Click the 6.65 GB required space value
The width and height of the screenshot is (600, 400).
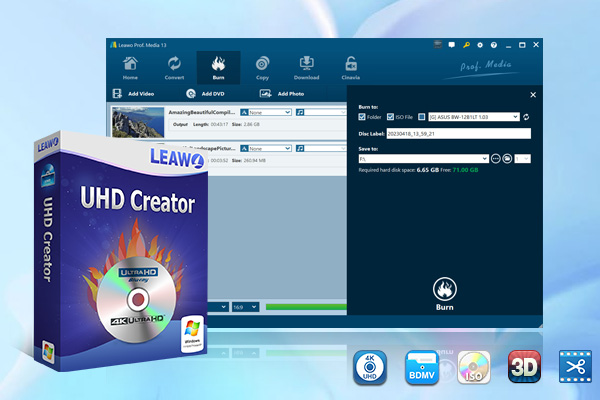click(427, 170)
